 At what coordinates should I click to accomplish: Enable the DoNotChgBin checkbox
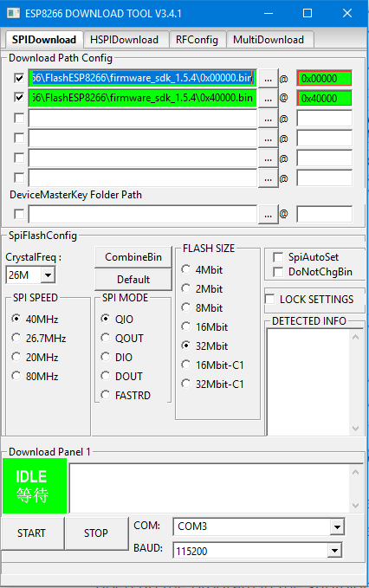click(x=278, y=272)
